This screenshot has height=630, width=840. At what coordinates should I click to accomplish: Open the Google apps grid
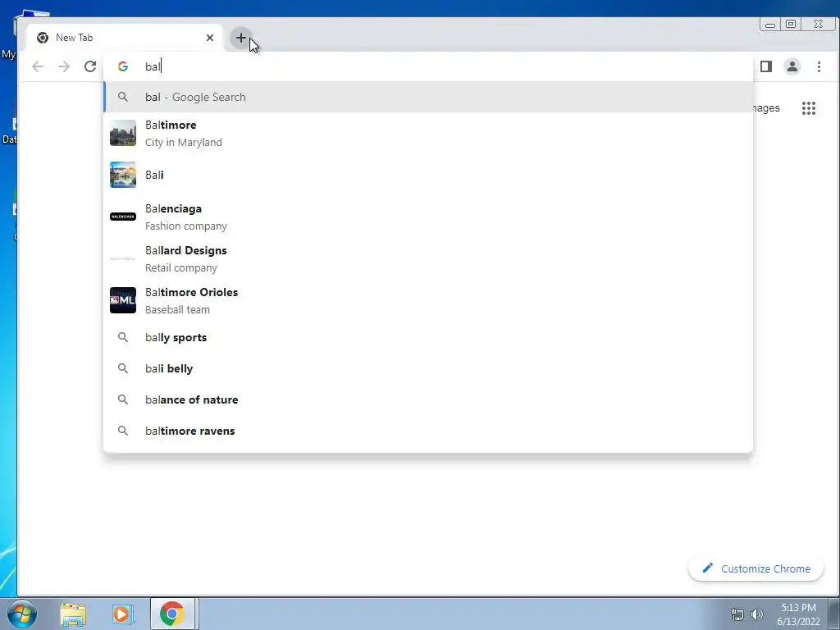pos(808,108)
